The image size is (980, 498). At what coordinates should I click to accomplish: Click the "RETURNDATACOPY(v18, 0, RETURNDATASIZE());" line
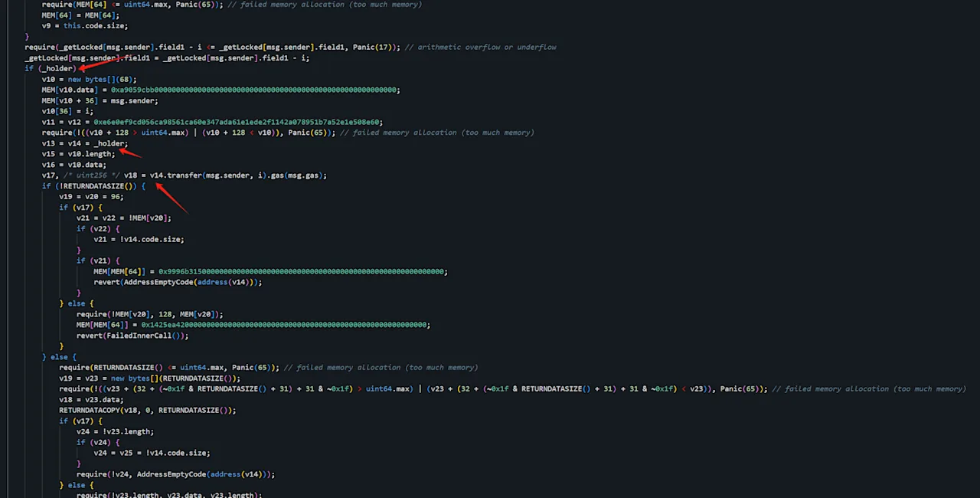point(148,411)
